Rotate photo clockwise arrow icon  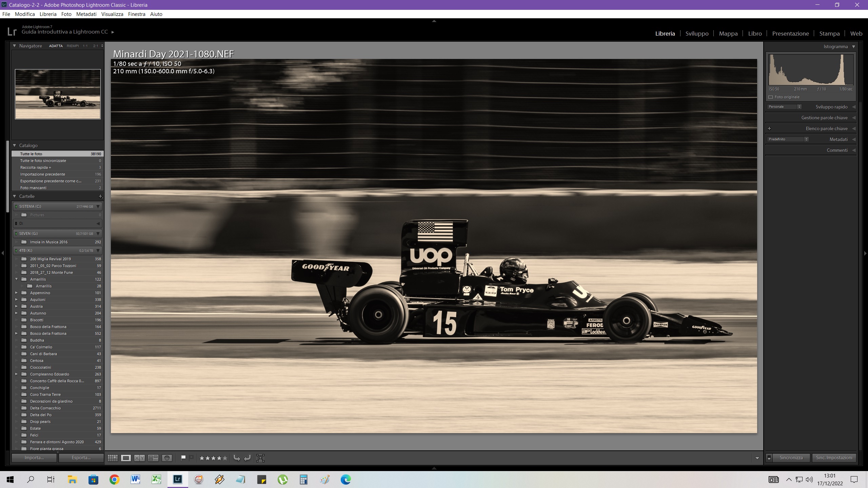[248, 458]
